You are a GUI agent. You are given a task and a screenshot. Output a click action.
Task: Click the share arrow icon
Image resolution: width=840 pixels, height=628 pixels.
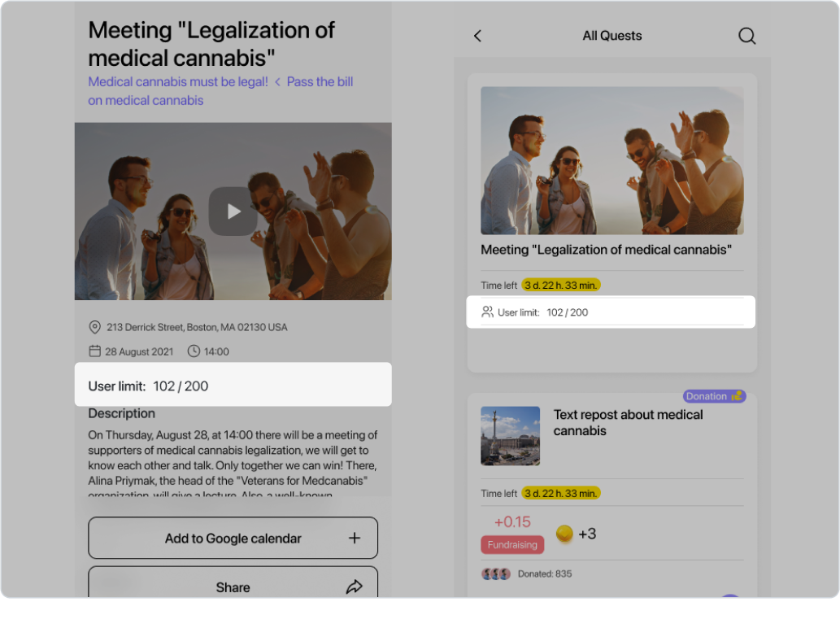[x=354, y=587]
